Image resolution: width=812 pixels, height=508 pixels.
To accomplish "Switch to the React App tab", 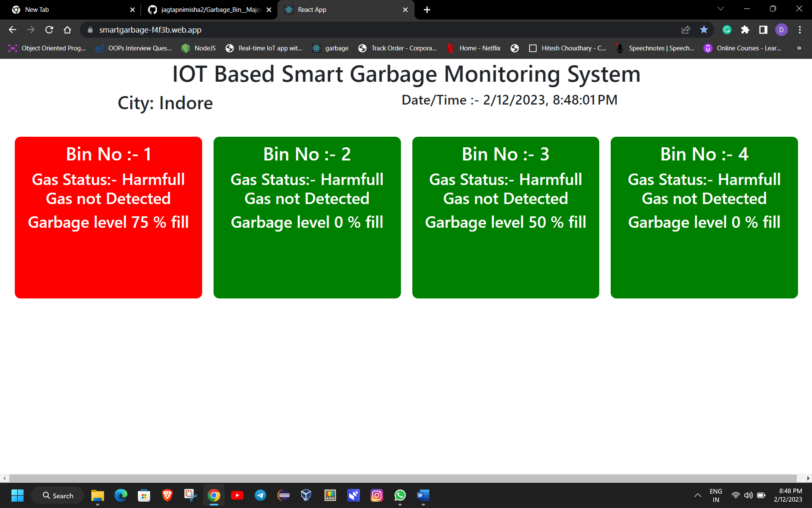I will (x=313, y=9).
